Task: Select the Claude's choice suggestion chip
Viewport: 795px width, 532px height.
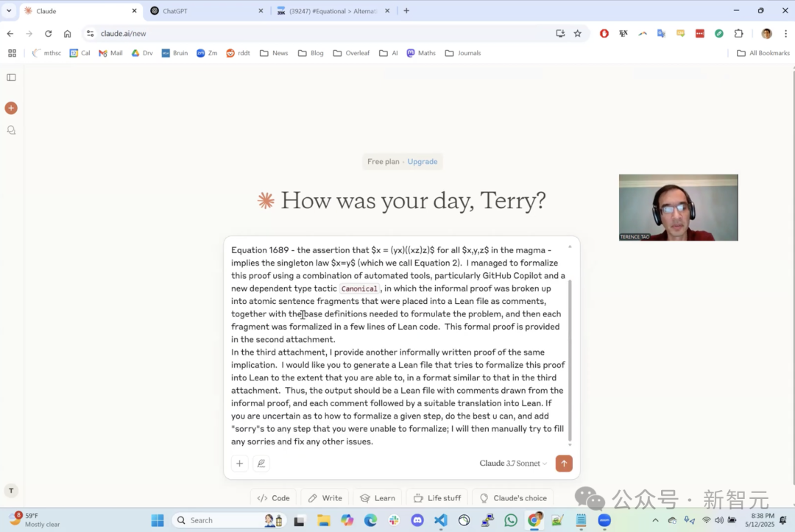Action: [x=513, y=498]
